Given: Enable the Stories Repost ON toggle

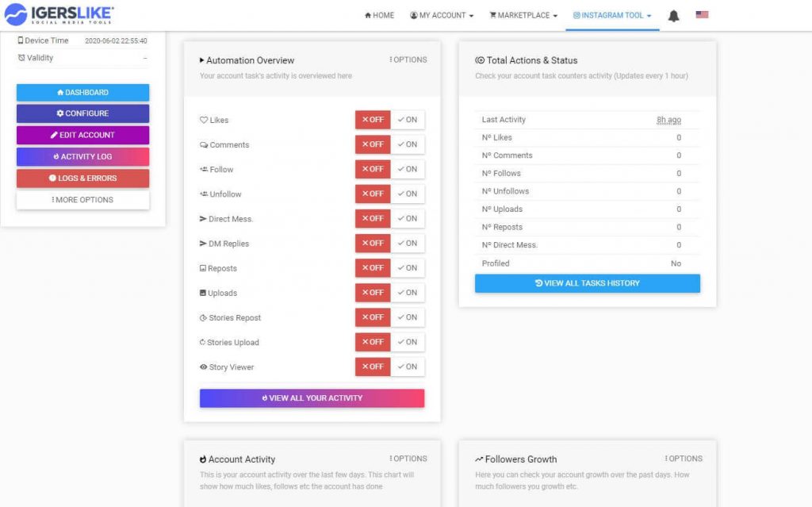Looking at the screenshot, I should (x=408, y=317).
